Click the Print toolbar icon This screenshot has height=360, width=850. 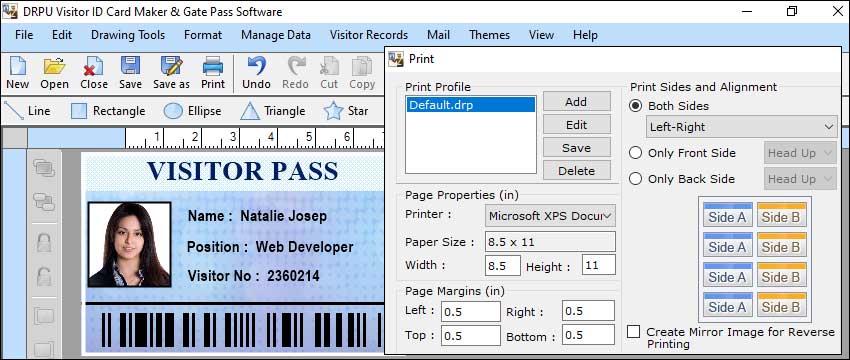click(x=213, y=73)
